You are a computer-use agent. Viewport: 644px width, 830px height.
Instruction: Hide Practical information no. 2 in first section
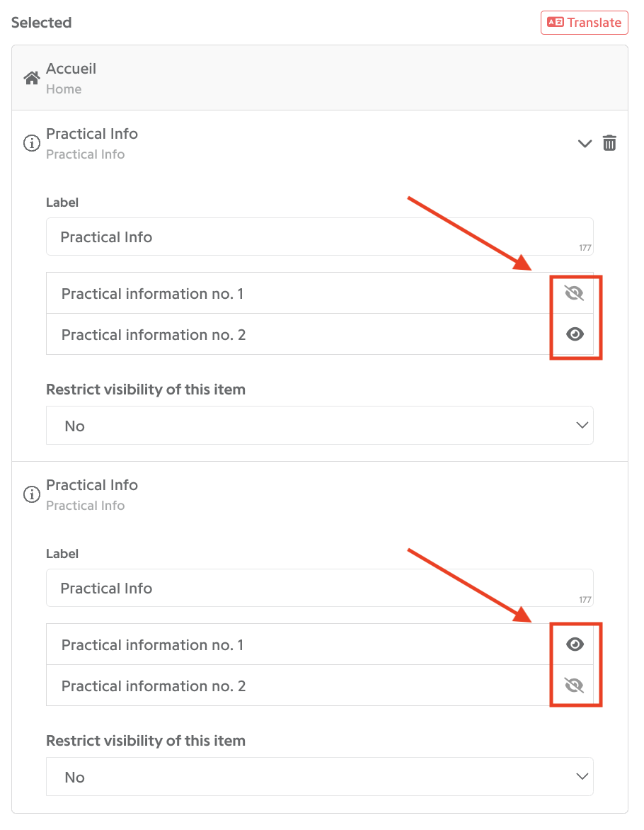tap(575, 334)
